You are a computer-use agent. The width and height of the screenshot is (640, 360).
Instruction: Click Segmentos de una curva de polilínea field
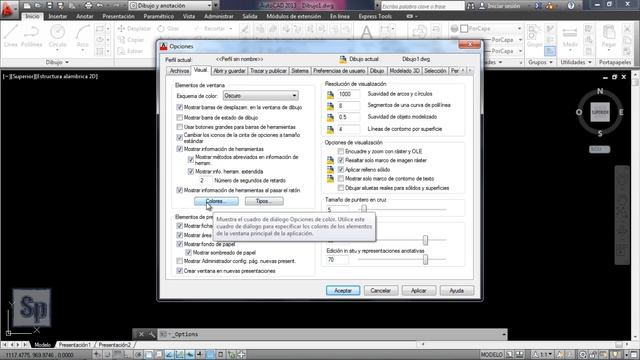pos(349,106)
